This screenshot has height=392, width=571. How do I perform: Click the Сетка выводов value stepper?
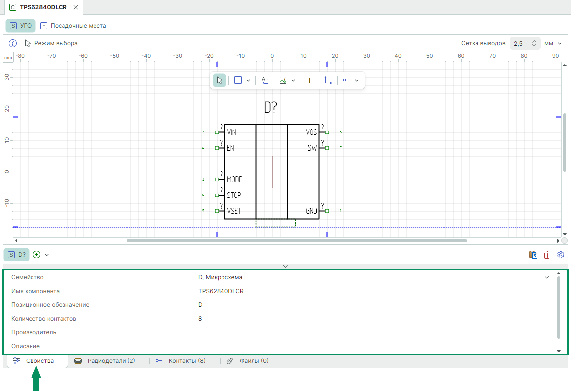click(534, 43)
